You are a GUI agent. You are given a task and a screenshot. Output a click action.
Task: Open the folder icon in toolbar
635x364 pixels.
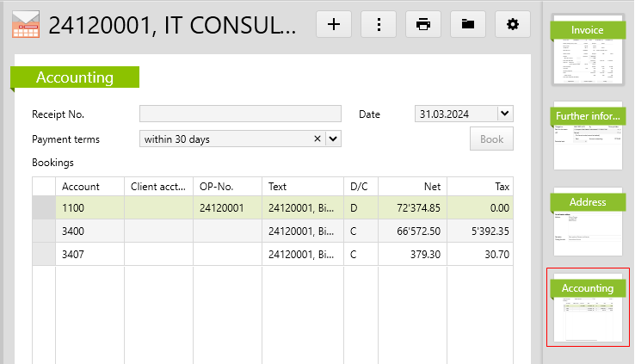468,24
